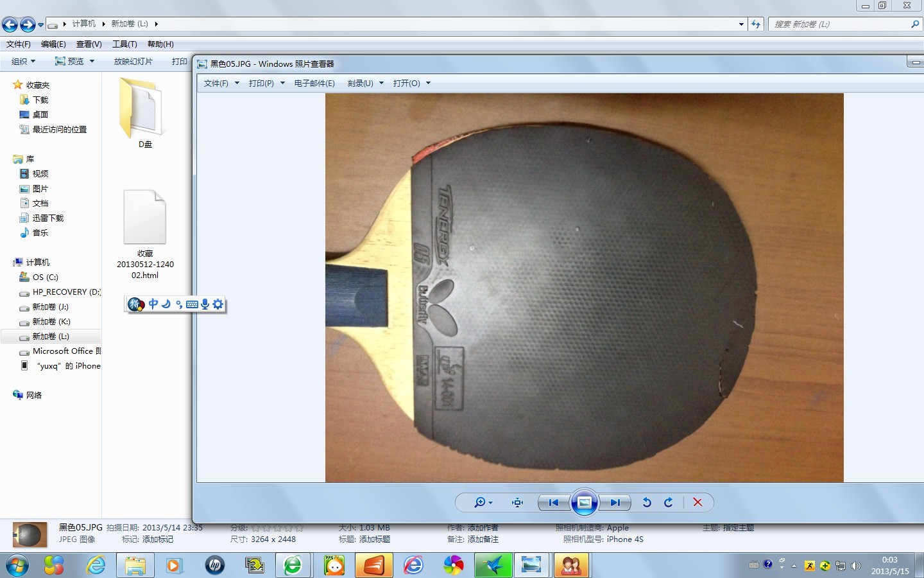Click the fit-to-window actual size icon
Viewport: 924px width, 578px height.
click(x=518, y=502)
